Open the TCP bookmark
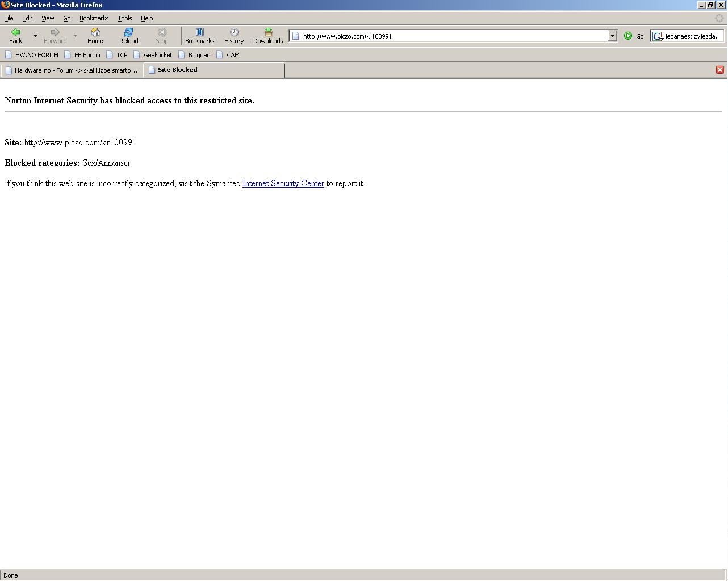This screenshot has height=581, width=728. click(x=116, y=55)
